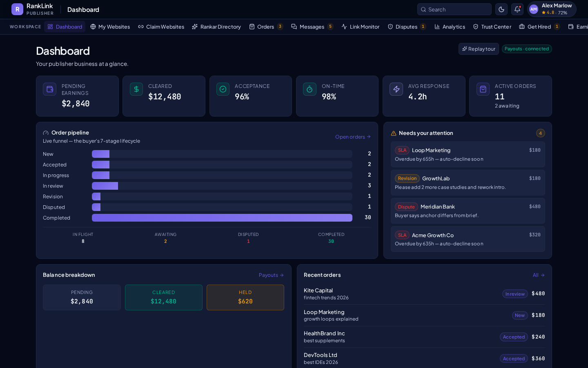Click the Pending Earnings wallet icon
588x368 pixels.
pos(49,89)
